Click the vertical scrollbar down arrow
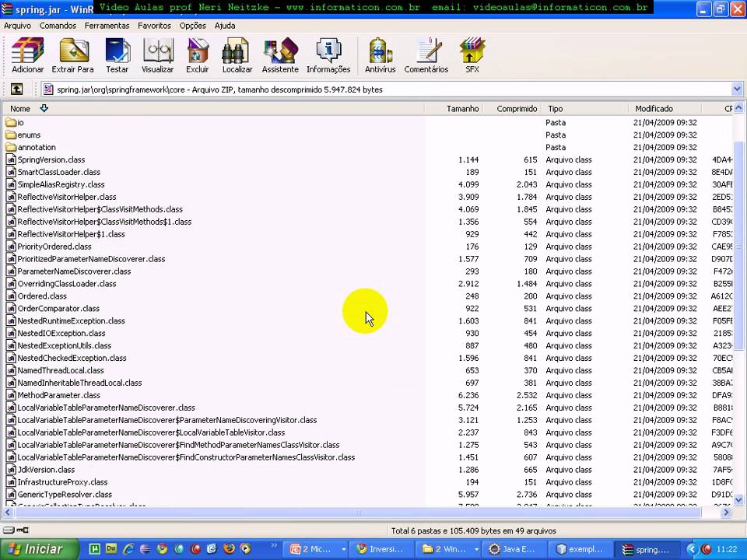The width and height of the screenshot is (747, 560). coord(738,500)
